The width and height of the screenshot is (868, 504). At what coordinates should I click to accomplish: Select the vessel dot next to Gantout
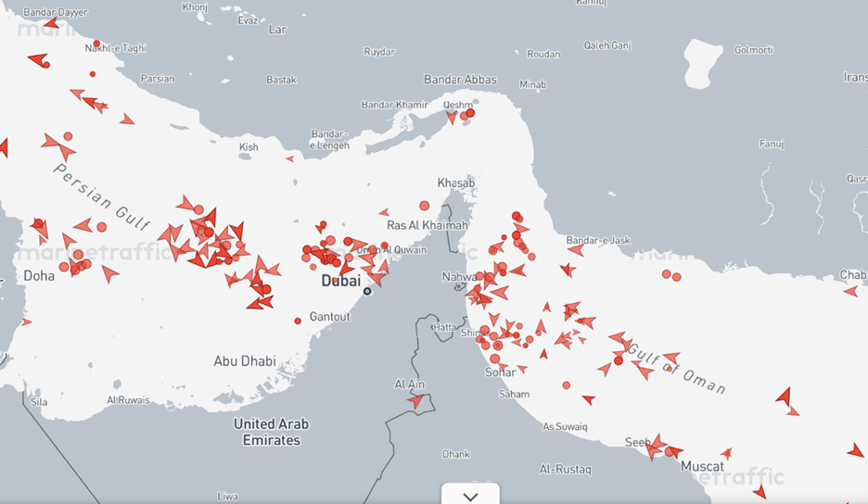click(x=298, y=321)
